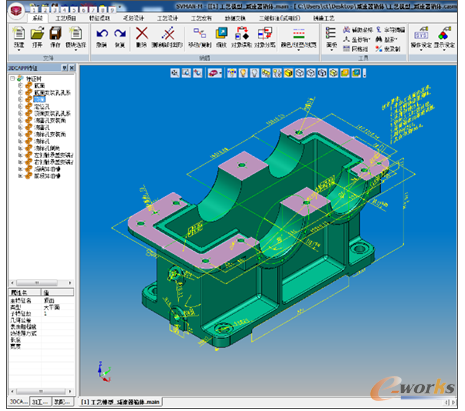Collapse the root node of feature tree

(12, 79)
